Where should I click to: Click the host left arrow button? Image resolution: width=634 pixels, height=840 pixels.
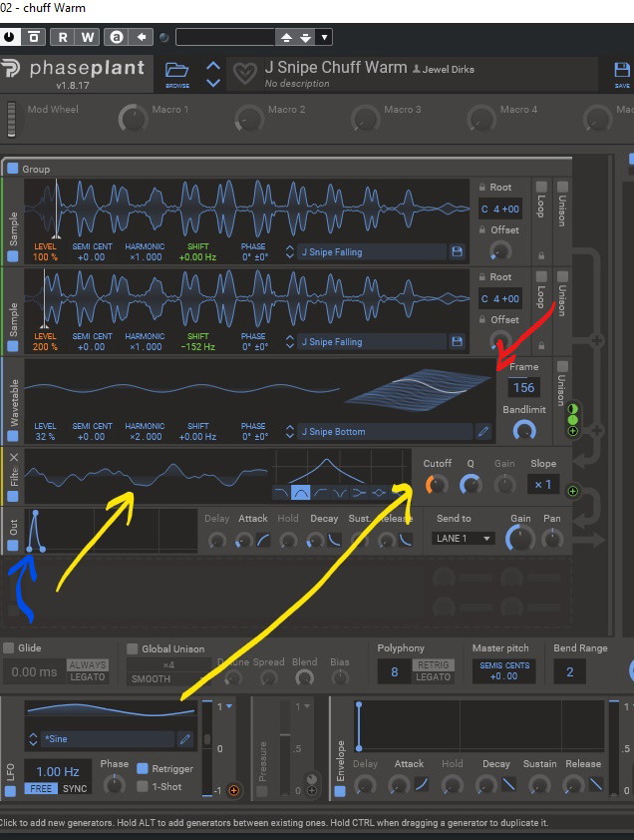click(141, 37)
